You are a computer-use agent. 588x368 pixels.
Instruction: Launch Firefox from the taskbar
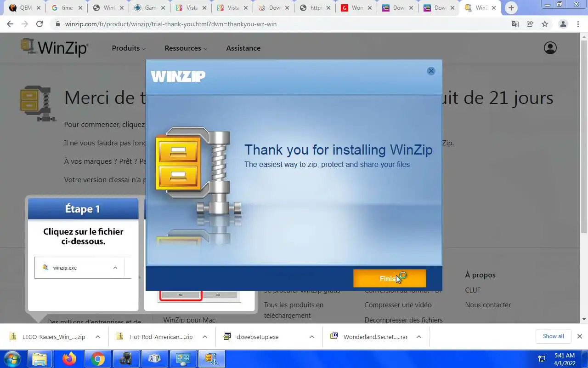[x=69, y=359]
